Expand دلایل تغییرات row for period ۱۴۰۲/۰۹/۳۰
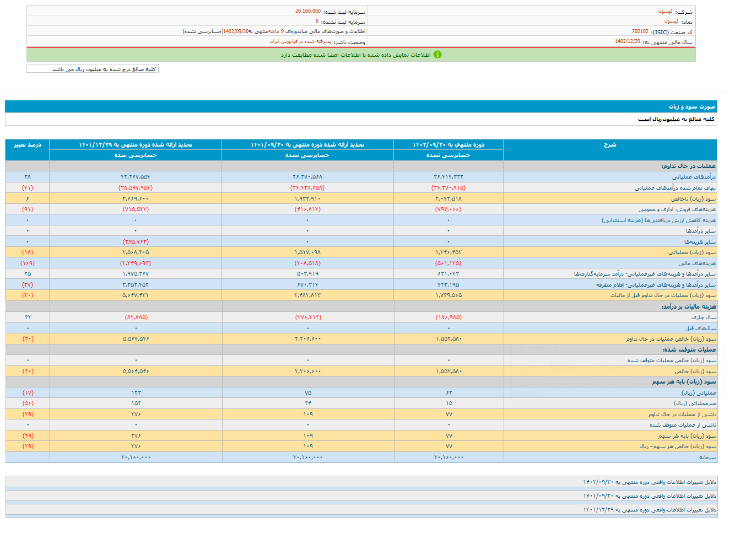This screenshot has height=560, width=735. pos(650,482)
